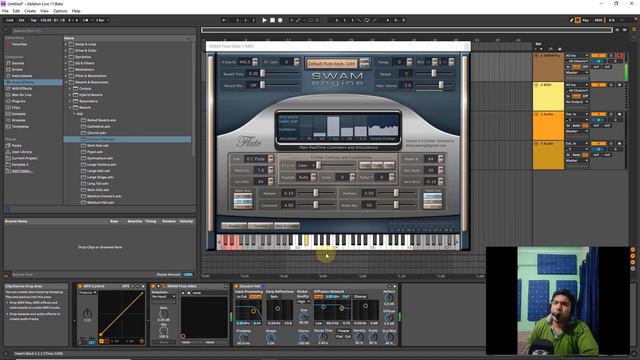Open track 4 Ext. In input dropdown

577,144
